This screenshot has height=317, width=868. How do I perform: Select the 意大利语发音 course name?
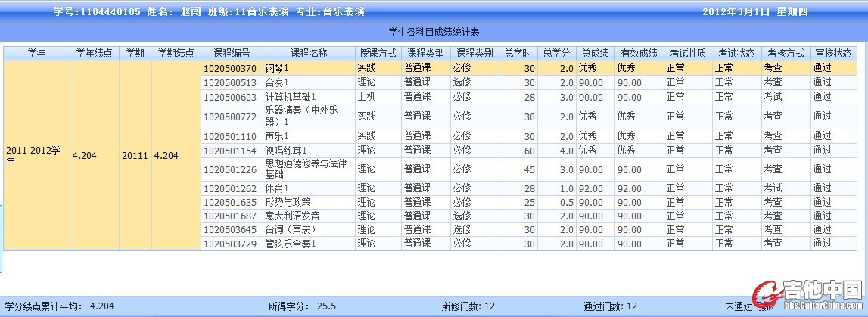point(293,216)
